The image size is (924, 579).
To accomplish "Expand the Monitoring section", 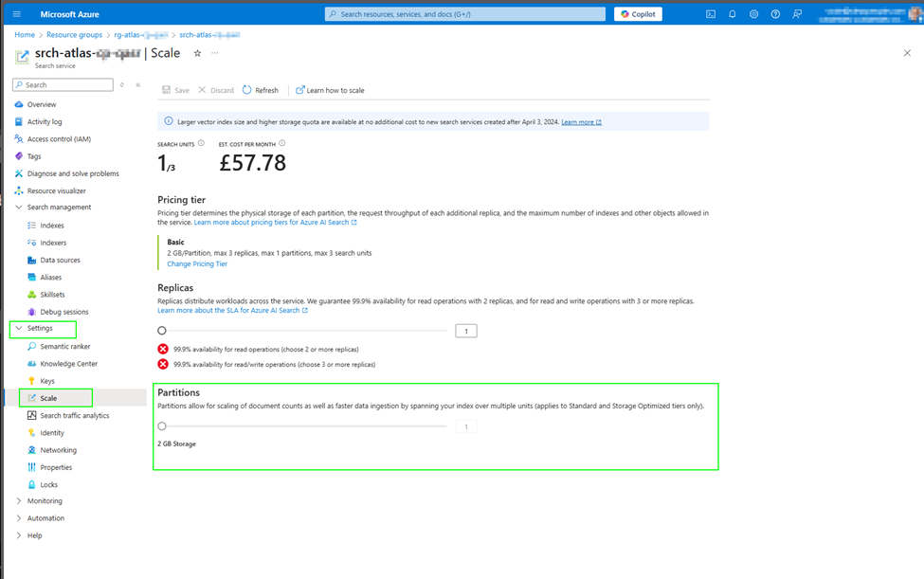I will point(19,500).
